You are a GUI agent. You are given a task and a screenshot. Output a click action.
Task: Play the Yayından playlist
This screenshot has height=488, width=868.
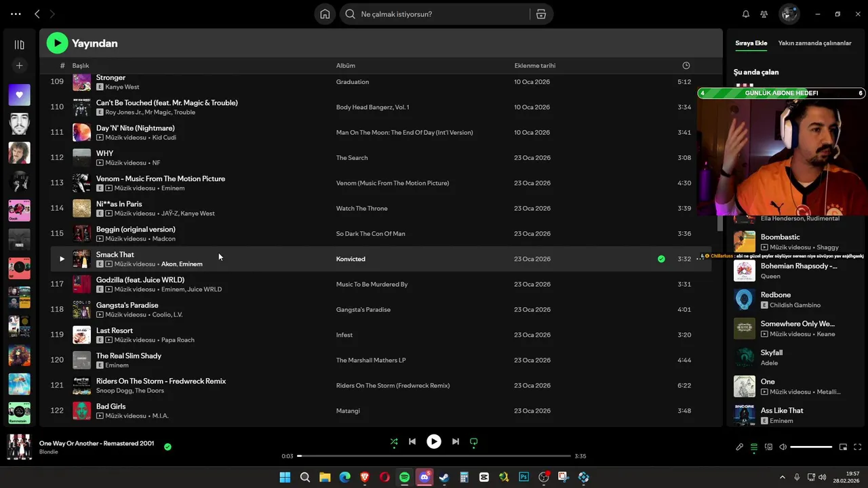click(x=57, y=43)
